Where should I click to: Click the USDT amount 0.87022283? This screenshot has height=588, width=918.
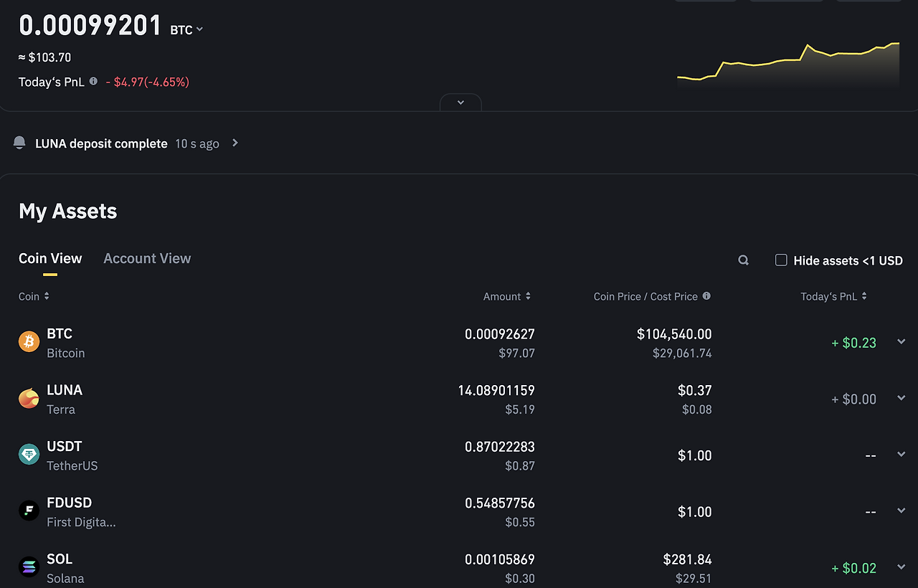[x=500, y=447]
